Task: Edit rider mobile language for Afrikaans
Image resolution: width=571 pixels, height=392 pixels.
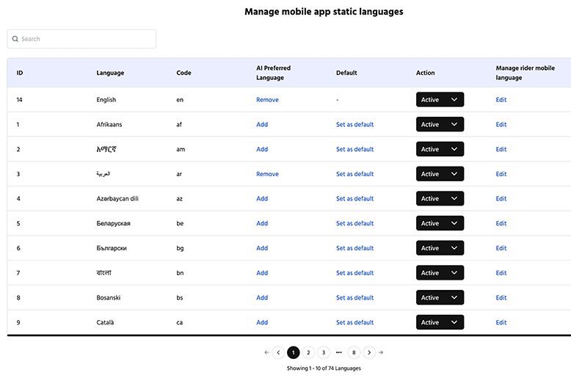Action: point(501,124)
